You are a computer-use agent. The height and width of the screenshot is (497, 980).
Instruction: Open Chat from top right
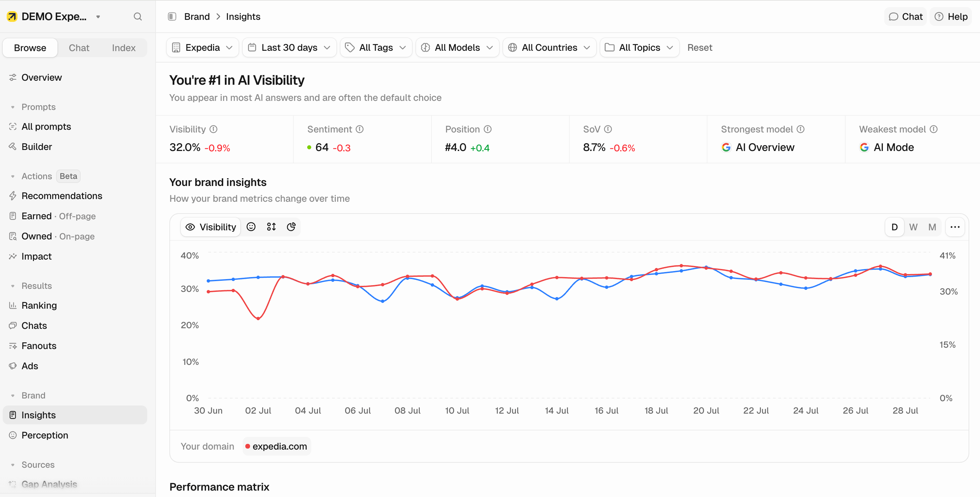[x=905, y=16]
